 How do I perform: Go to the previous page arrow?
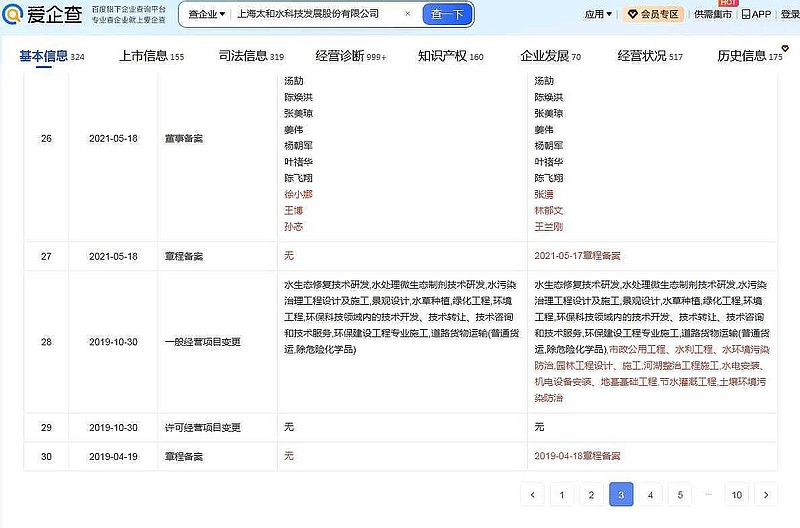(533, 494)
